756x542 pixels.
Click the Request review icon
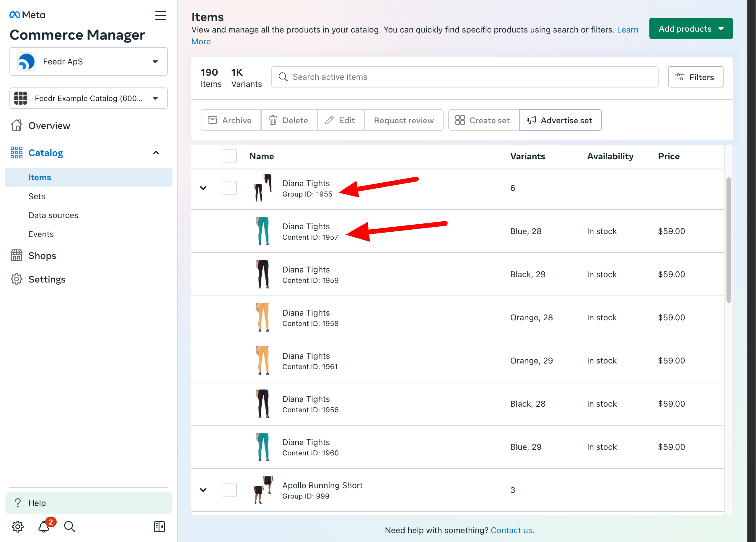(x=403, y=120)
